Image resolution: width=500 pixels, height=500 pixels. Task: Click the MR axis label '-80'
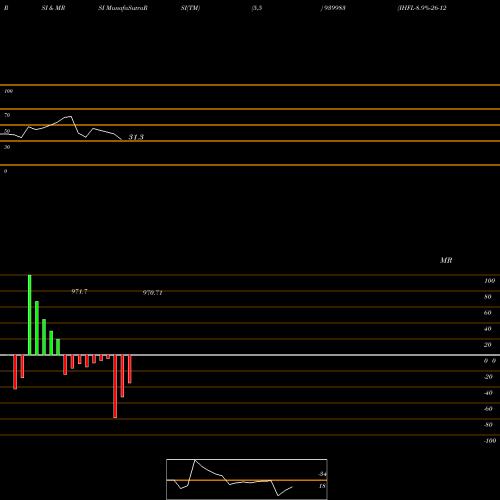488,425
